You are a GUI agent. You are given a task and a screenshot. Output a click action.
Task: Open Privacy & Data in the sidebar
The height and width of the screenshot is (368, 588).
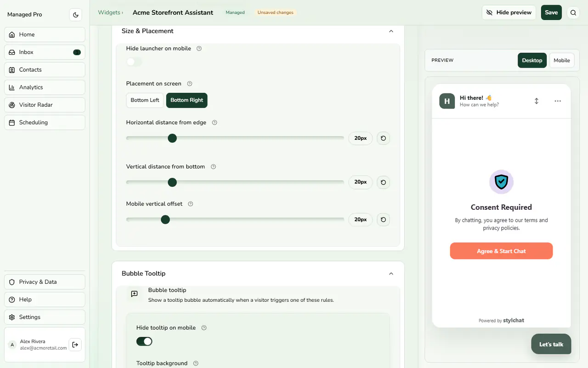(x=45, y=282)
